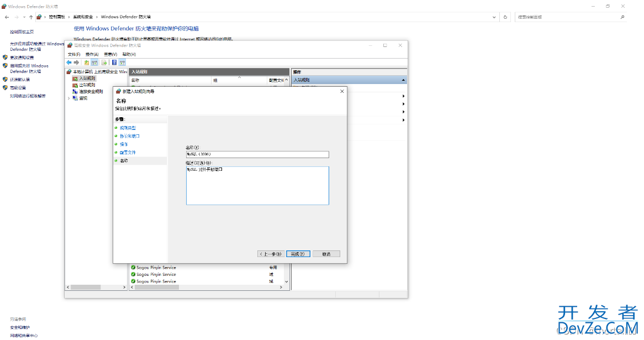This screenshot has width=644, height=340.
Task: Sort rules by the 配置文件 column header
Action: [276, 80]
